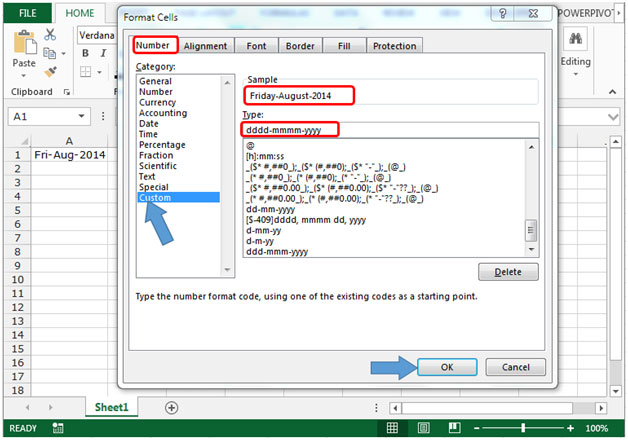Click the Copy icon in Clipboard group
Image resolution: width=628 pixels, height=440 pixels.
point(49,53)
